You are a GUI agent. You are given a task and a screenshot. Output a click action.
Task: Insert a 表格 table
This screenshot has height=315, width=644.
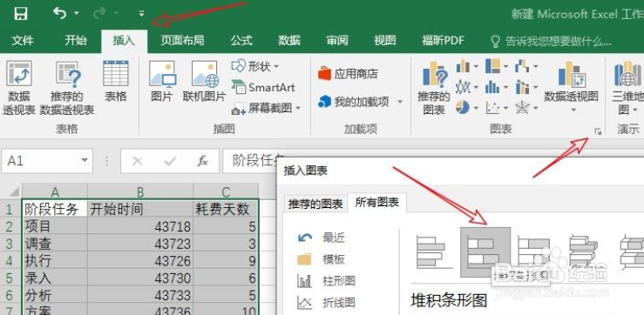click(116, 82)
